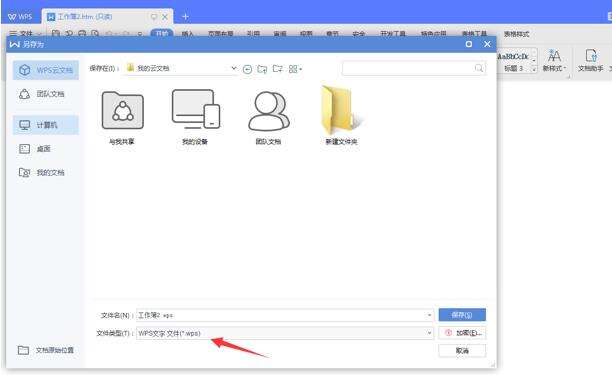Go to 桌面 location in the sidebar
This screenshot has width=612, height=375.
(x=46, y=149)
